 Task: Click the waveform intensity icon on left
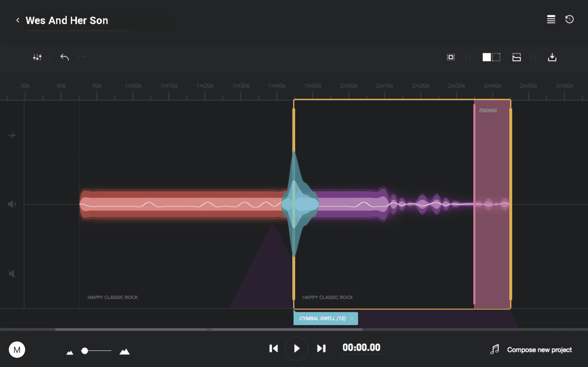click(x=12, y=135)
